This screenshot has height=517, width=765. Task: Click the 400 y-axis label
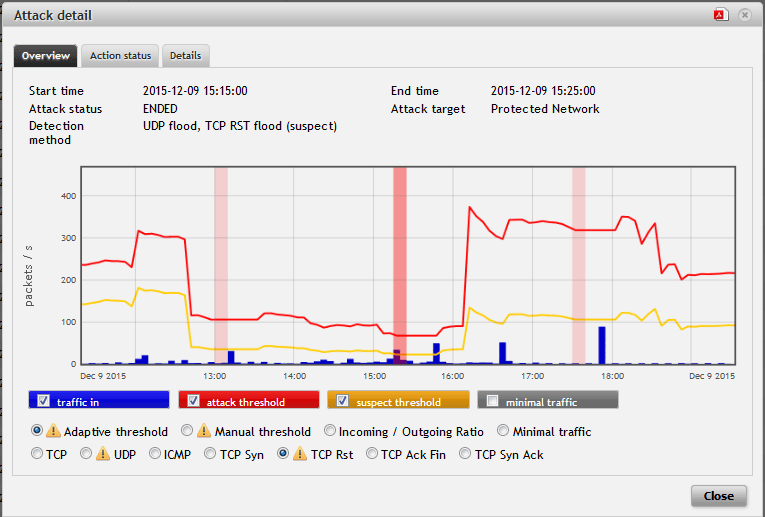(68, 196)
